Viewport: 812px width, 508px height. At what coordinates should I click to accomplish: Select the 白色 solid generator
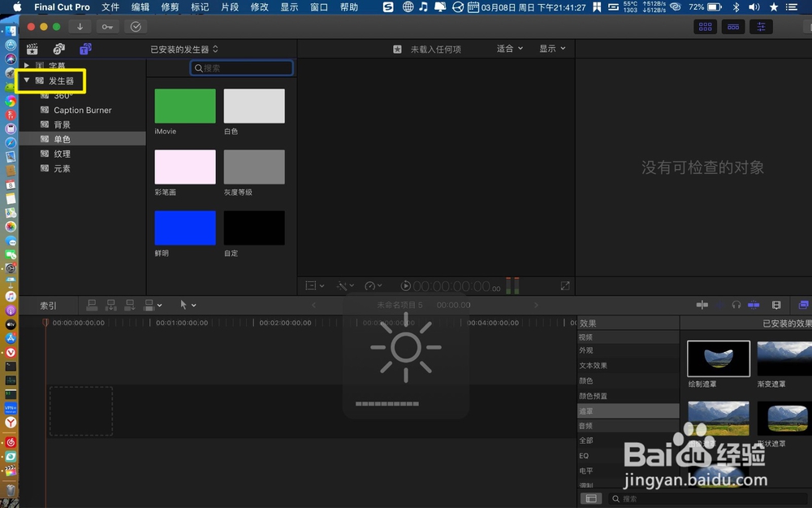click(x=254, y=106)
